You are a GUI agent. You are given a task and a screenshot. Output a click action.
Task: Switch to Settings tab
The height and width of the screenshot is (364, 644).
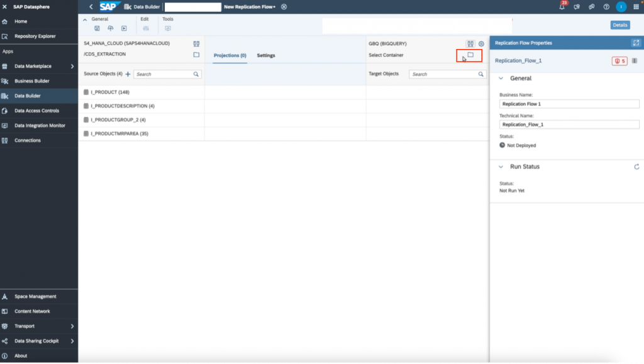pos(266,55)
